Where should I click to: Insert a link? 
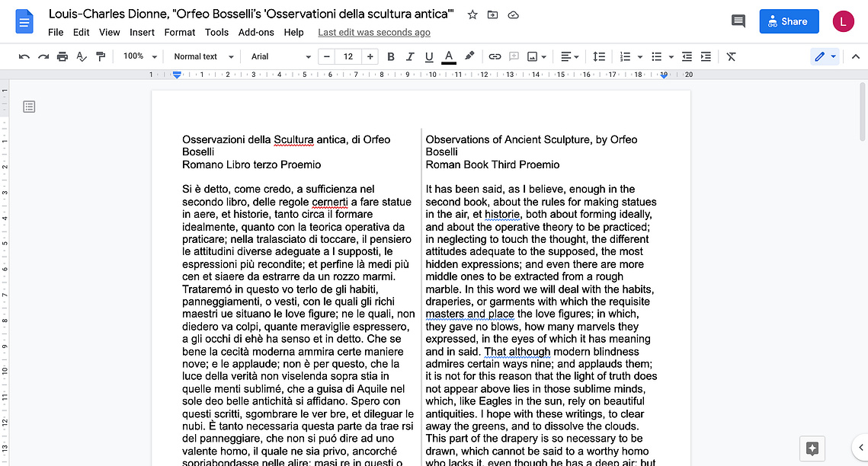[495, 56]
